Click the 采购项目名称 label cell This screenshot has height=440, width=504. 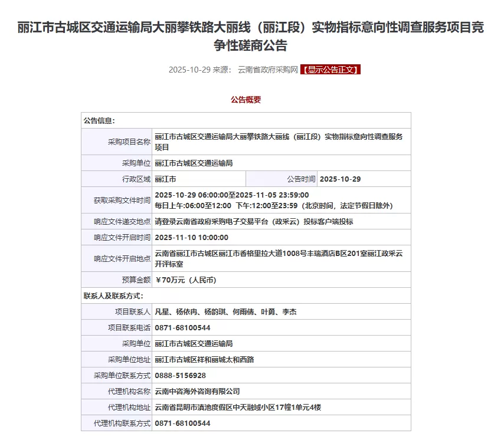[x=125, y=140]
